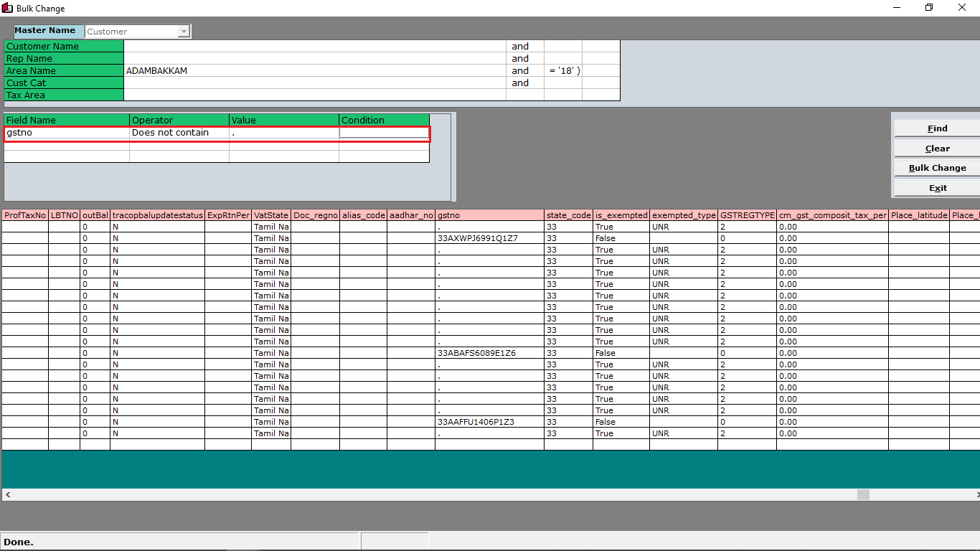Open the Master Name dropdown arrow

[184, 32]
